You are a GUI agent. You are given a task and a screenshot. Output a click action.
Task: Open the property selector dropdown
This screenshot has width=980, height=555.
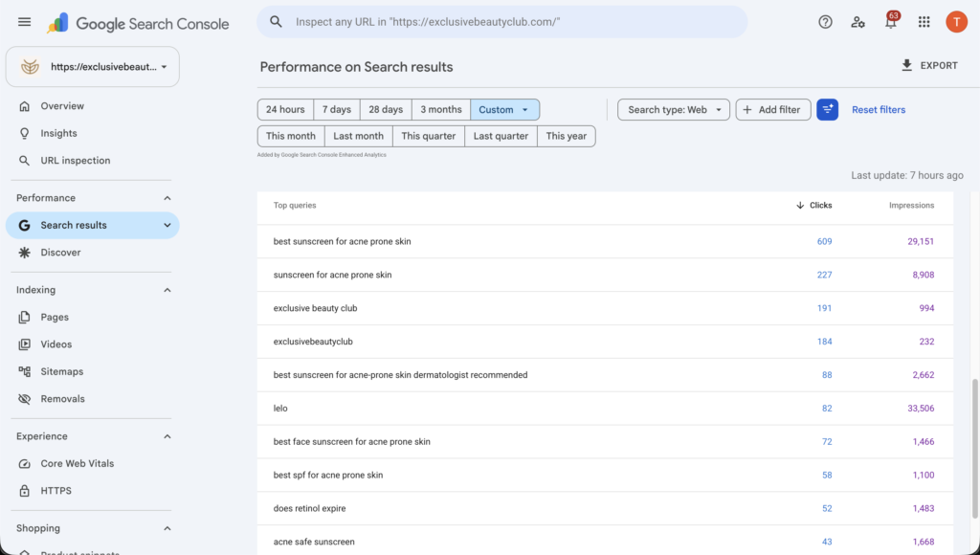click(93, 67)
